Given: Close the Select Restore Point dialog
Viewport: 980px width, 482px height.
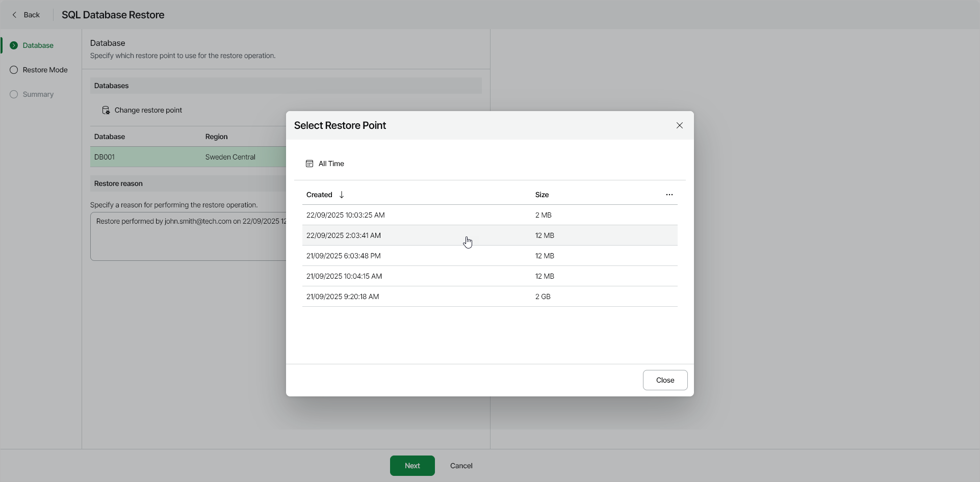Looking at the screenshot, I should coord(665,380).
